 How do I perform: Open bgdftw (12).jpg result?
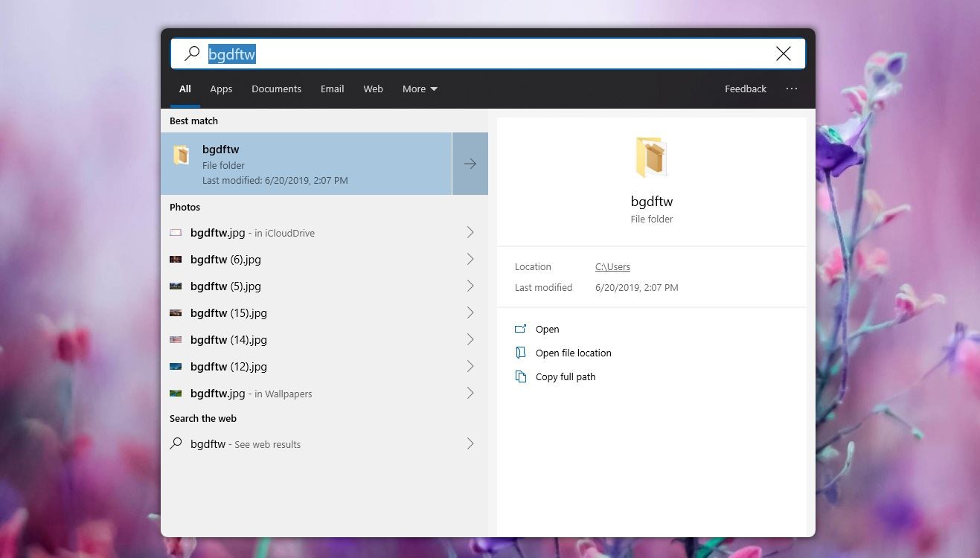(306, 367)
